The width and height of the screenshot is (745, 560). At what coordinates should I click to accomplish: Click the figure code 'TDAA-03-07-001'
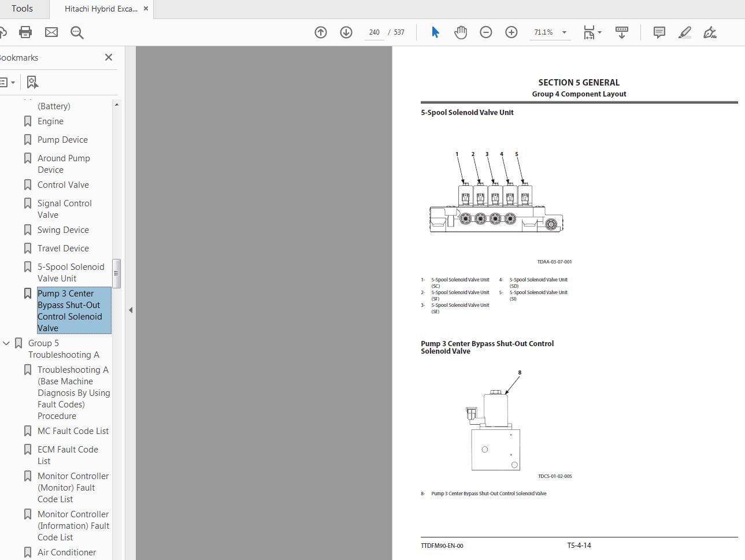pos(554,262)
